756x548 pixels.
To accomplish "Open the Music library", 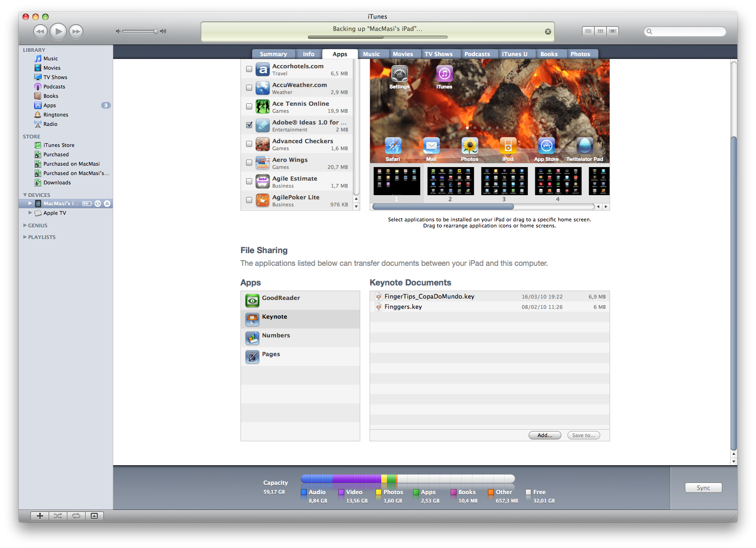I will point(51,58).
